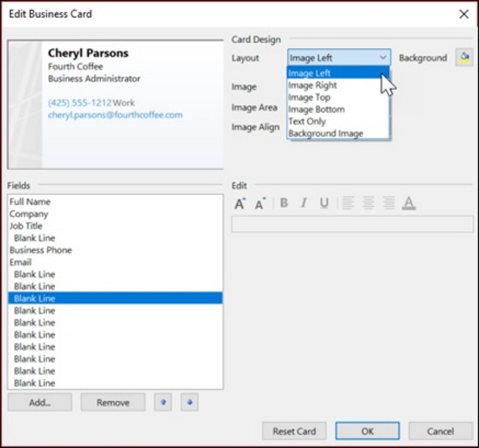Image resolution: width=479 pixels, height=448 pixels.
Task: Toggle italic formatting
Action: coord(304,203)
